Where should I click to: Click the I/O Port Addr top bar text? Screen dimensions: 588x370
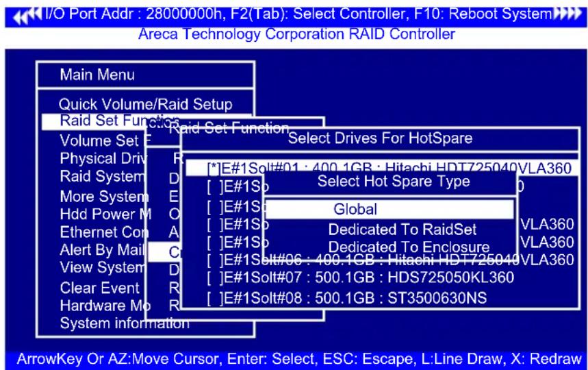(x=298, y=14)
